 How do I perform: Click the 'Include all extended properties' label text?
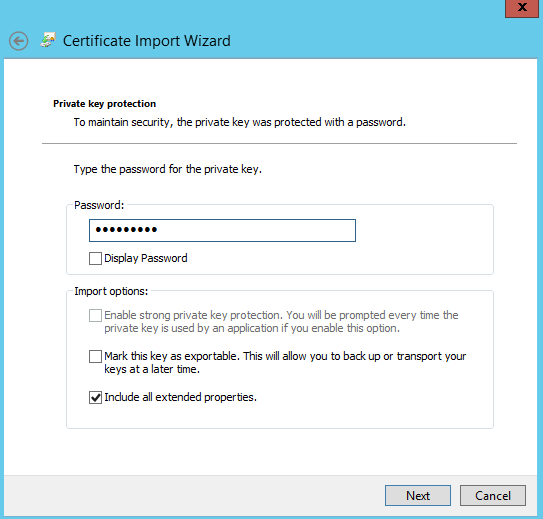pyautogui.click(x=180, y=397)
